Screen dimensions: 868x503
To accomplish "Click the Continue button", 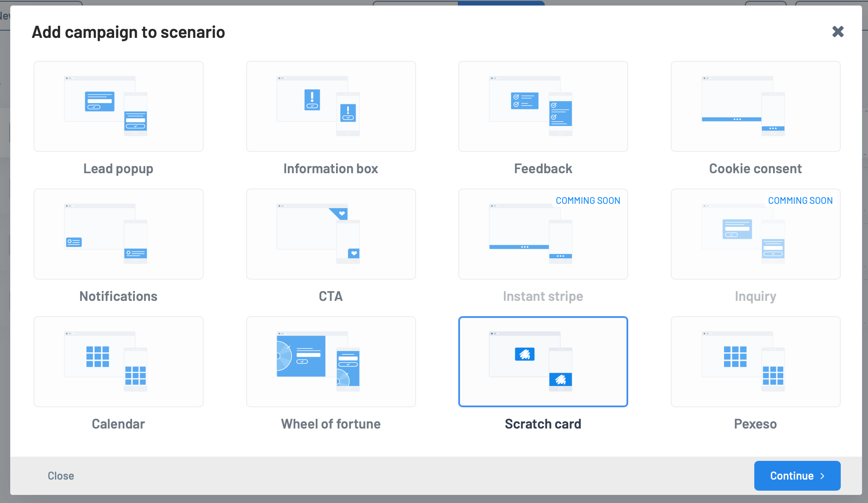I will coord(797,476).
